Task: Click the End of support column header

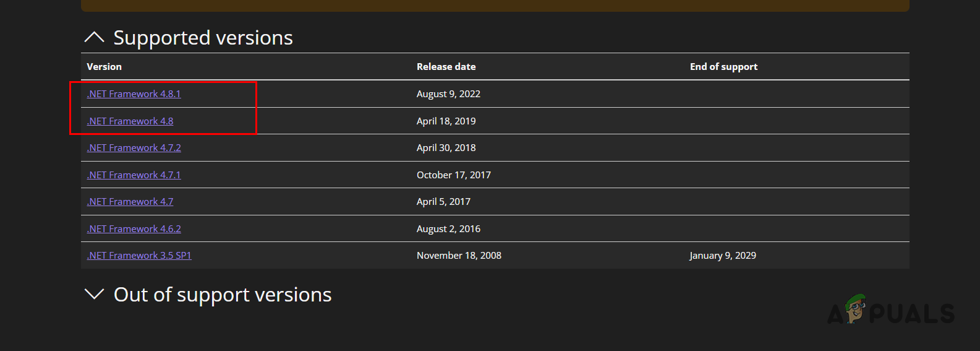Action: 723,67
